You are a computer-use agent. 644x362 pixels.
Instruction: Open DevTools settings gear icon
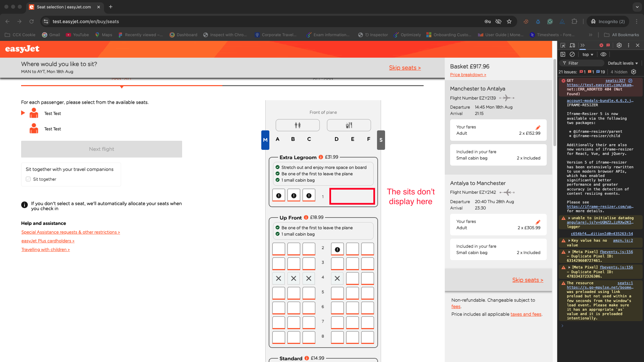click(x=619, y=45)
